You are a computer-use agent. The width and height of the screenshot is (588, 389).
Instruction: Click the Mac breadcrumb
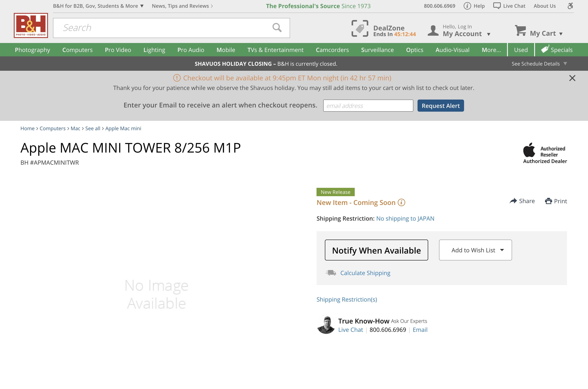point(75,129)
